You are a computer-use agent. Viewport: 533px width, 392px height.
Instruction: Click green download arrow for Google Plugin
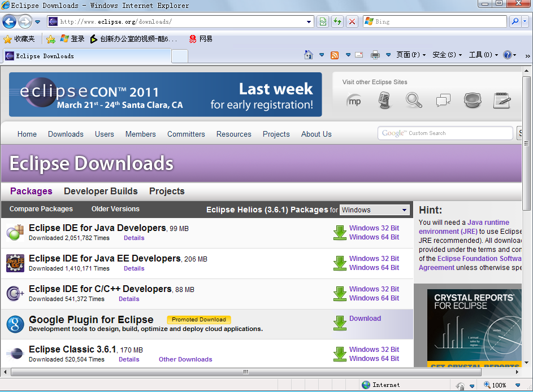pos(340,323)
